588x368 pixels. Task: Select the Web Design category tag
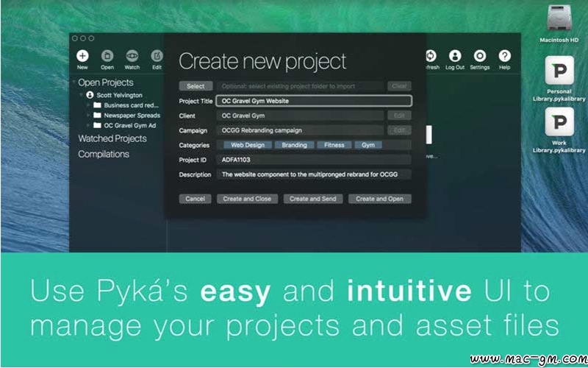pos(248,145)
